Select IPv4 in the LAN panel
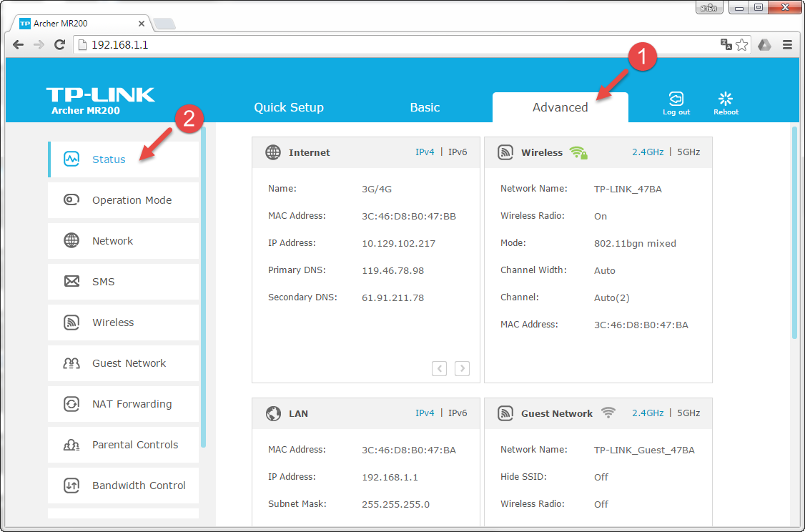 (x=425, y=413)
